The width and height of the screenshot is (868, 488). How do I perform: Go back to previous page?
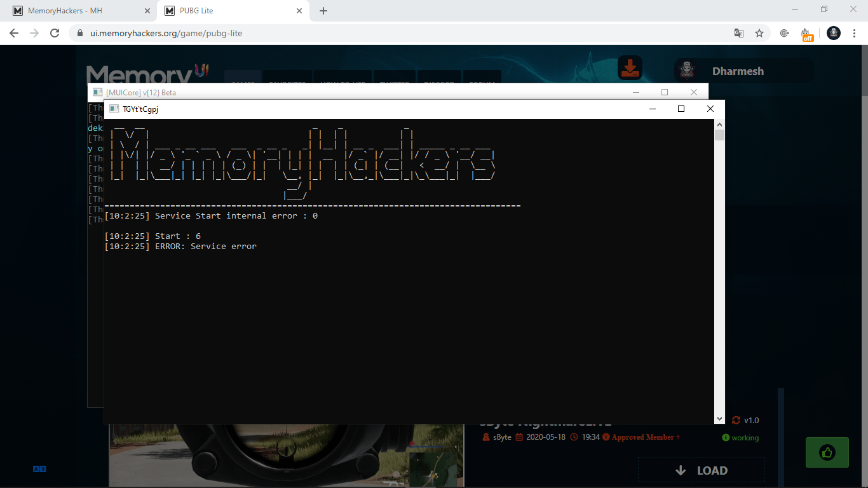coord(14,33)
